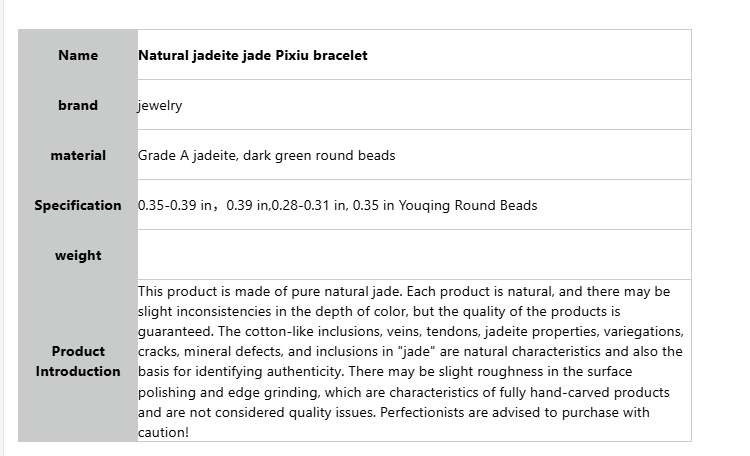750x456 pixels.
Task: Click the "Specification" label cell
Action: (x=78, y=205)
